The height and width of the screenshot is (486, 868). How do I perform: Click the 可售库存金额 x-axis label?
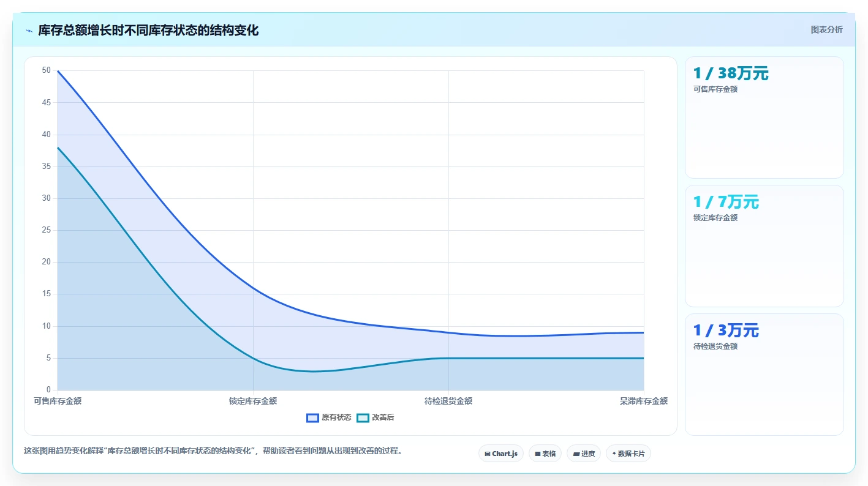(58, 401)
